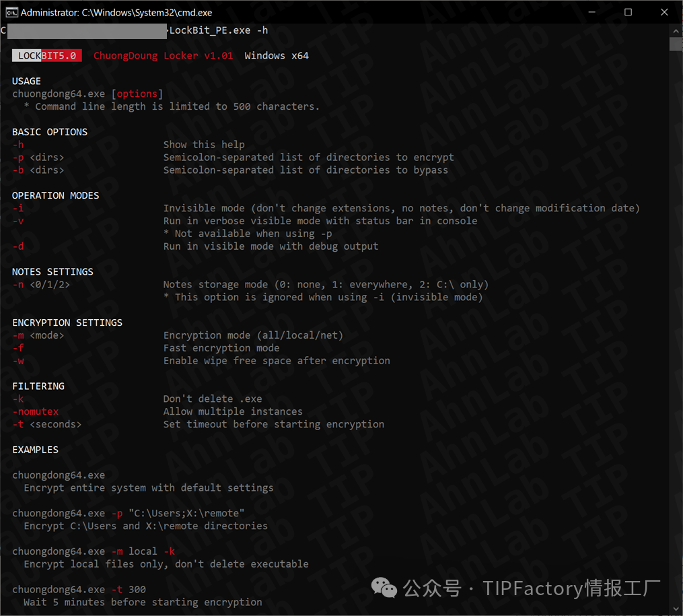The image size is (683, 616).
Task: Click the '-n <0/1/2>' option
Action: pos(41,285)
